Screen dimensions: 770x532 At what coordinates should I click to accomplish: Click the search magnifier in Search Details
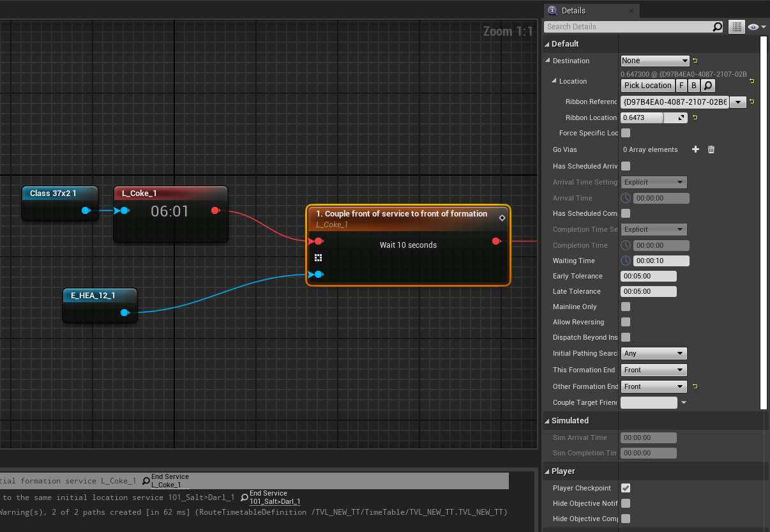click(717, 27)
